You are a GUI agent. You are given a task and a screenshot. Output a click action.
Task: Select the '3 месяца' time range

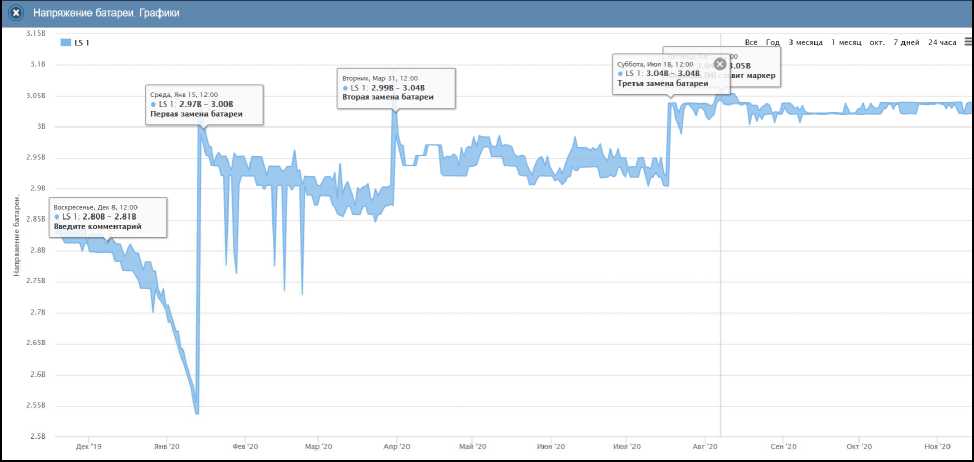(x=806, y=42)
